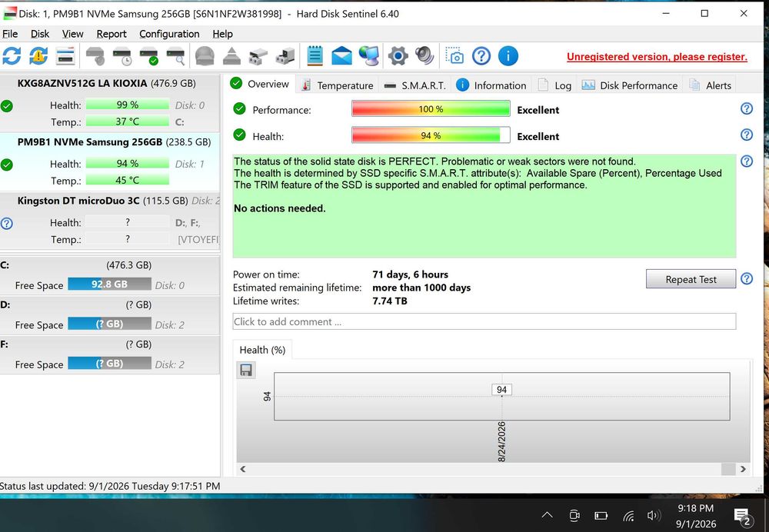
Task: Open the notepad report toolbar icon
Action: pos(315,56)
